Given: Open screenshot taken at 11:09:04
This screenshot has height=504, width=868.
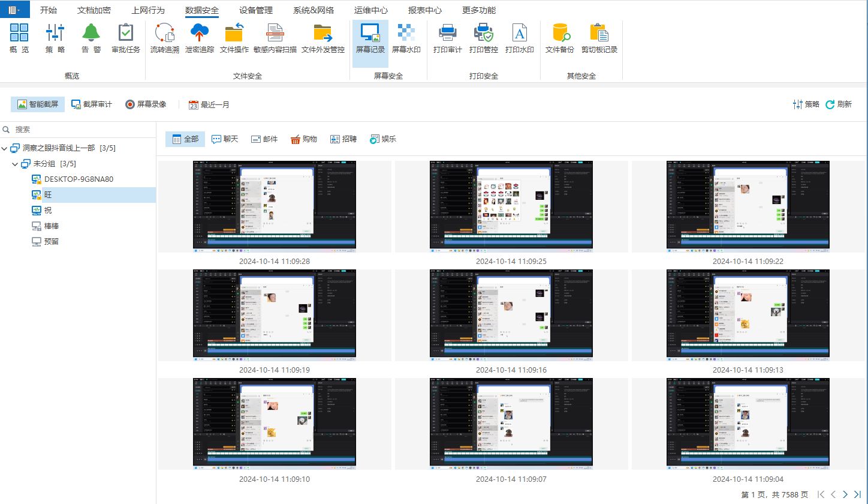Looking at the screenshot, I should click(748, 424).
